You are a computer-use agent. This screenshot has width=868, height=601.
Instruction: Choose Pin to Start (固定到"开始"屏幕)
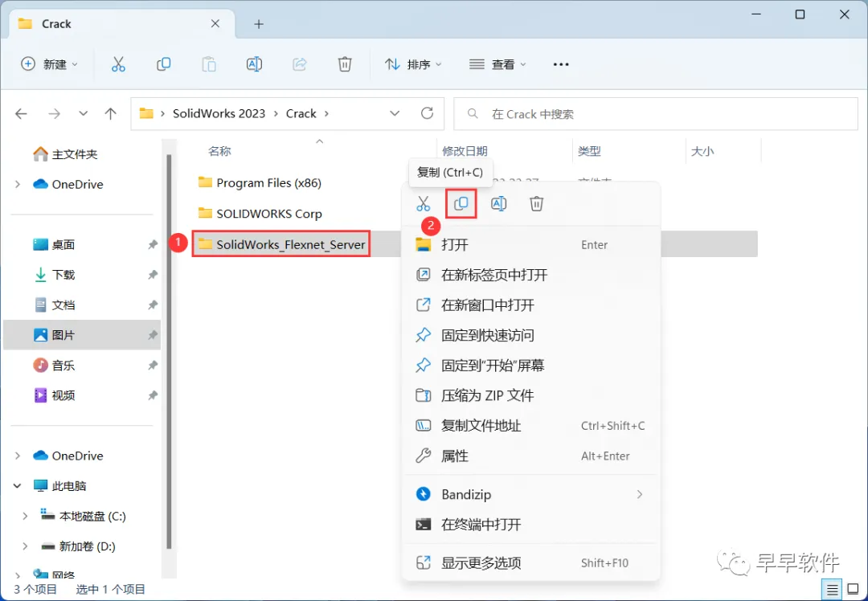pos(531,366)
